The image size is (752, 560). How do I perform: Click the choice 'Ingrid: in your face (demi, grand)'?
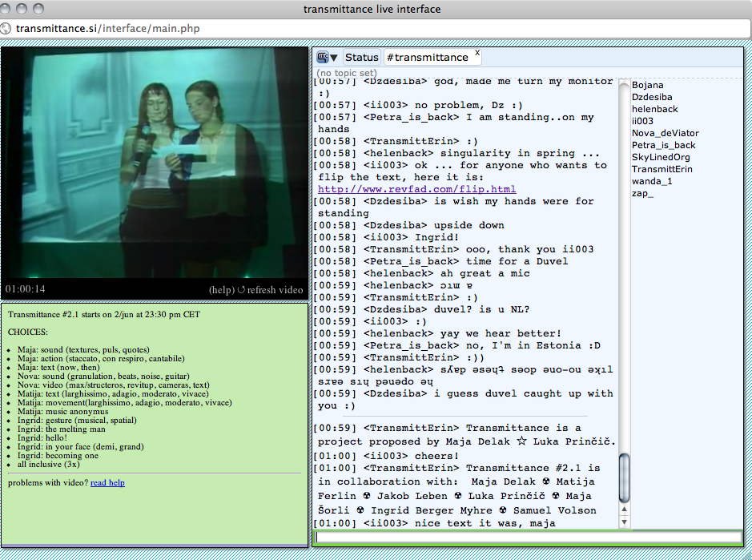click(x=81, y=446)
